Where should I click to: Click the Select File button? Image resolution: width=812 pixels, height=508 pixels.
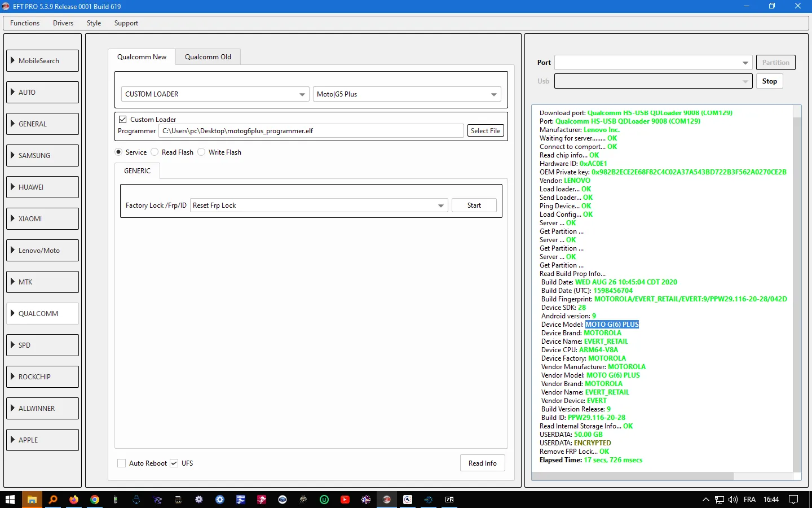(x=486, y=131)
